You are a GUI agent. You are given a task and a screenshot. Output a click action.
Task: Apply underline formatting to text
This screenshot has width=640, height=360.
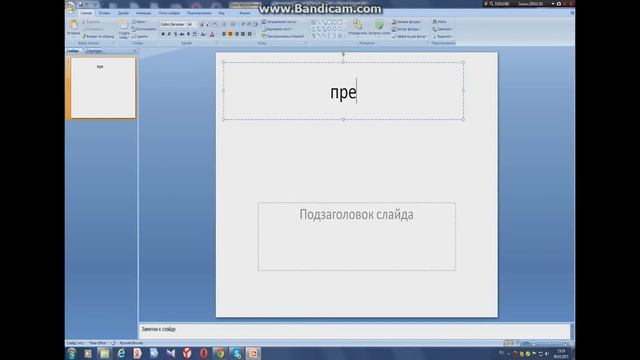176,34
